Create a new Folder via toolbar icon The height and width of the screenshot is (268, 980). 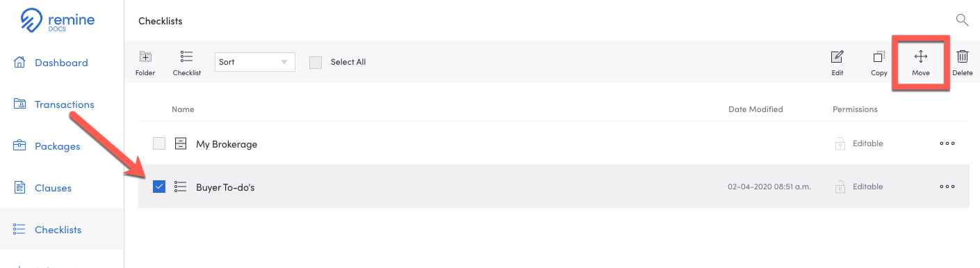145,57
